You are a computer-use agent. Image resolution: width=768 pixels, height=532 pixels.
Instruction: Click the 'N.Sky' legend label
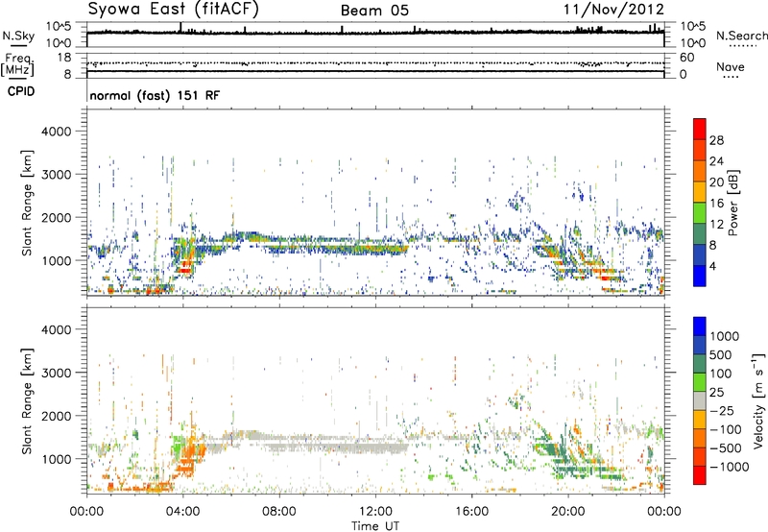pos(18,36)
